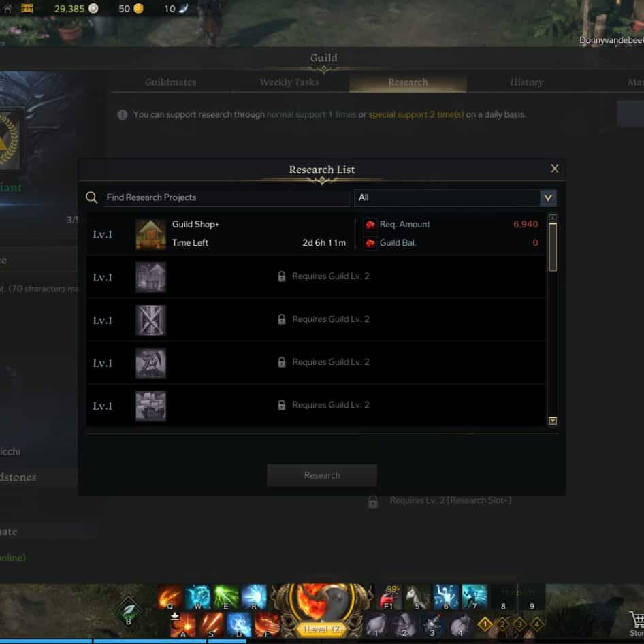Switch to the Weekly Tasks tab

[289, 82]
